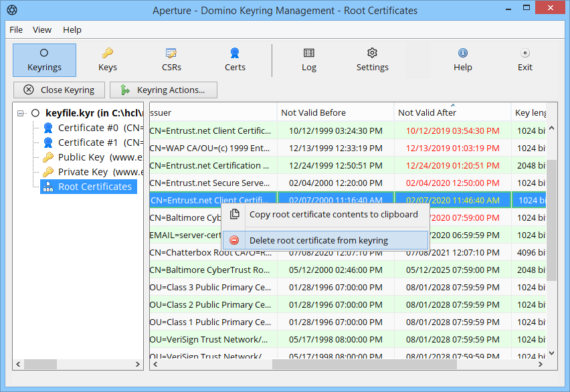Minimize the Aperture window
570x392 pixels.
click(508, 9)
